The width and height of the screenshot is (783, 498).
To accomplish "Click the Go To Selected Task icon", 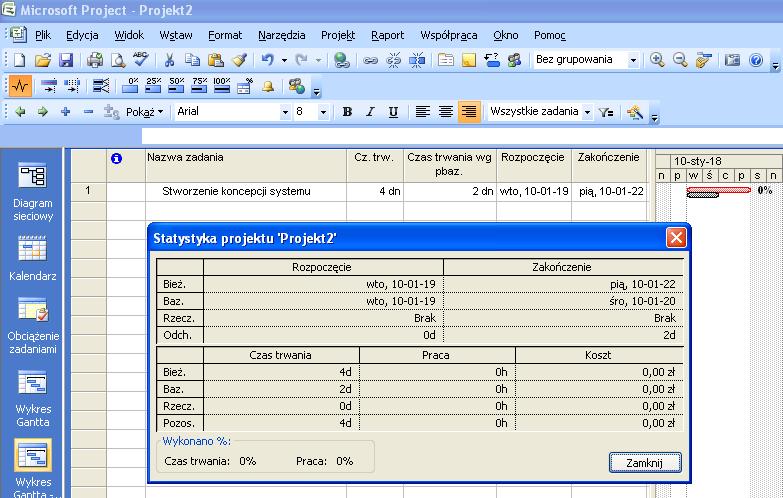I will coord(704,60).
